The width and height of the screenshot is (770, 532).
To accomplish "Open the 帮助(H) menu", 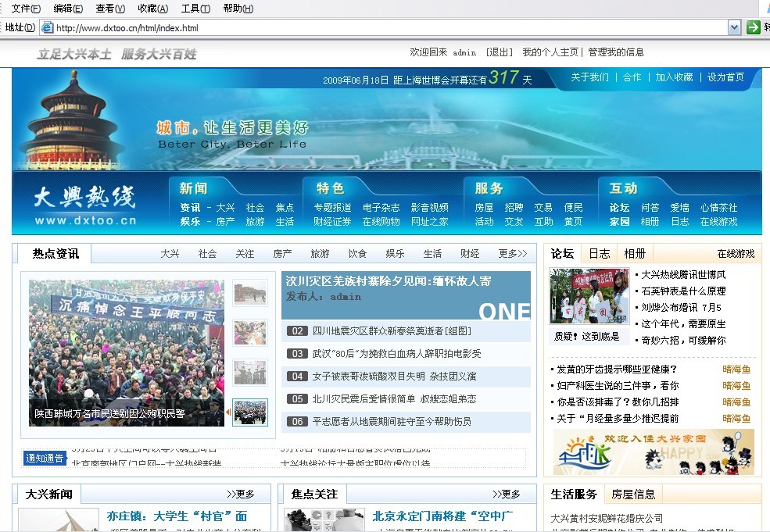I will point(238,9).
